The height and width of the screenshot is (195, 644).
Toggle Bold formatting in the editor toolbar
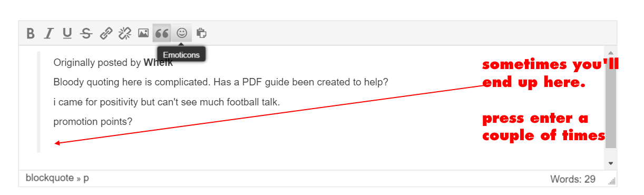[x=31, y=34]
